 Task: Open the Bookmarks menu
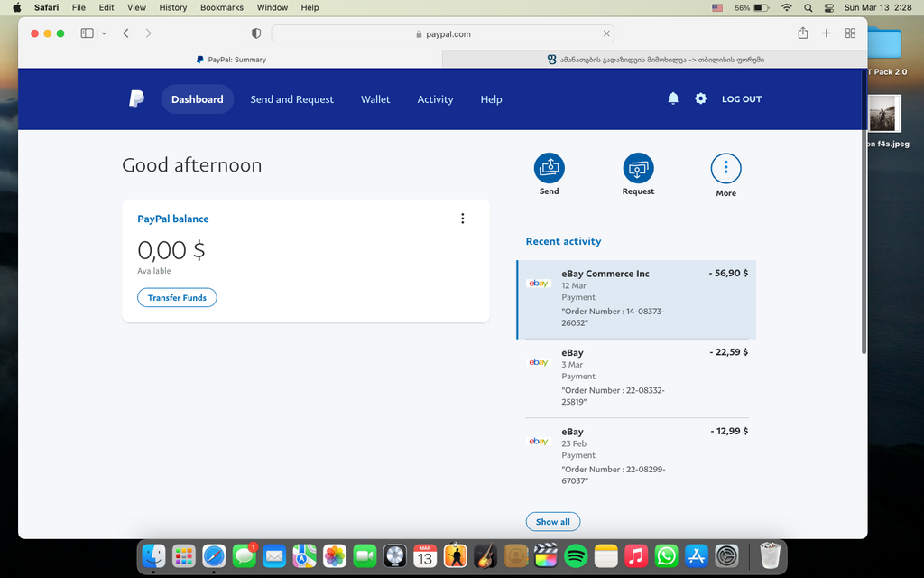222,7
